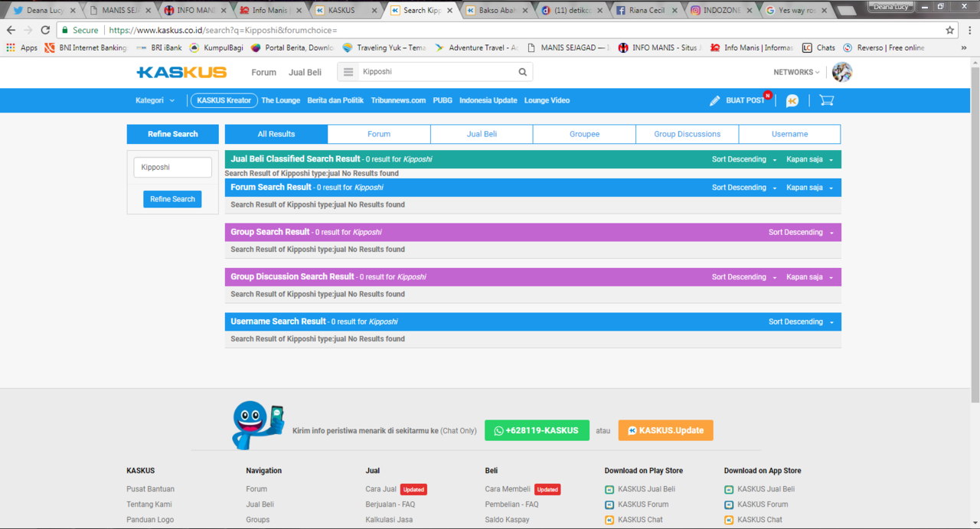This screenshot has width=980, height=529.
Task: Click the KASKUS Jual Beli Play Store icon
Action: pyautogui.click(x=609, y=489)
